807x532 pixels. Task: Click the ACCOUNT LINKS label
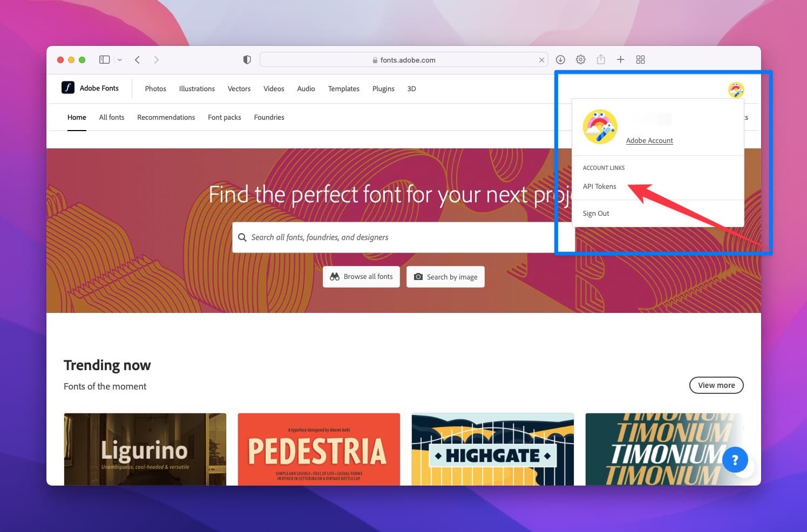pos(603,168)
